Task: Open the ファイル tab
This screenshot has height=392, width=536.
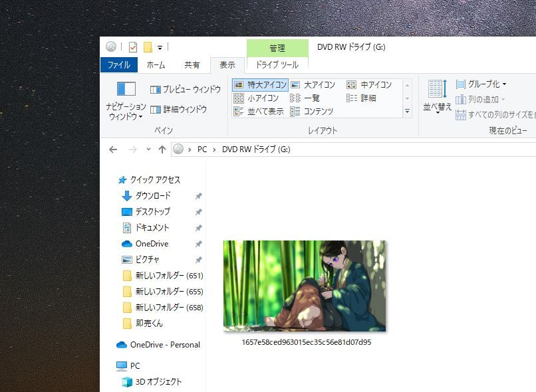Action: pyautogui.click(x=118, y=65)
